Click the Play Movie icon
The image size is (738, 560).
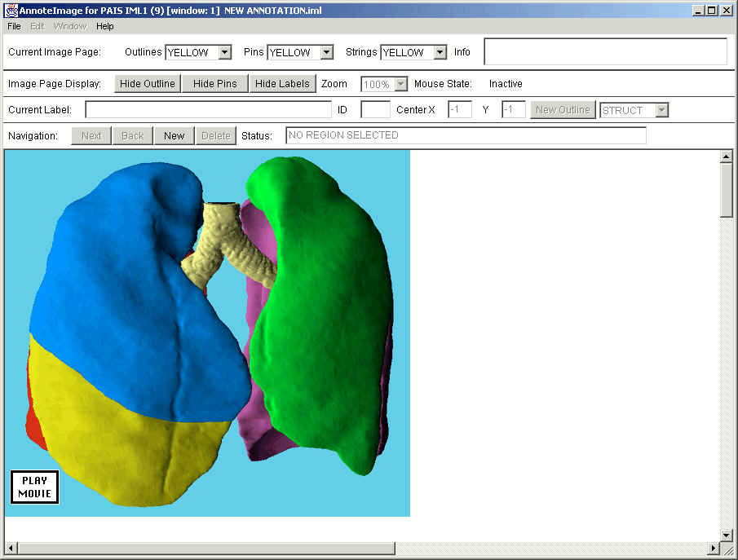click(35, 487)
